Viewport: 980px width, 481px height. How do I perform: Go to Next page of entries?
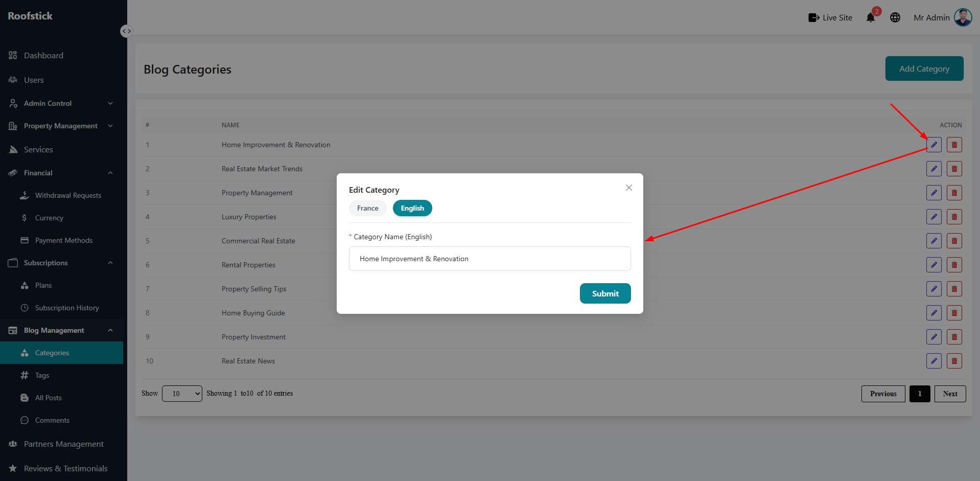950,394
